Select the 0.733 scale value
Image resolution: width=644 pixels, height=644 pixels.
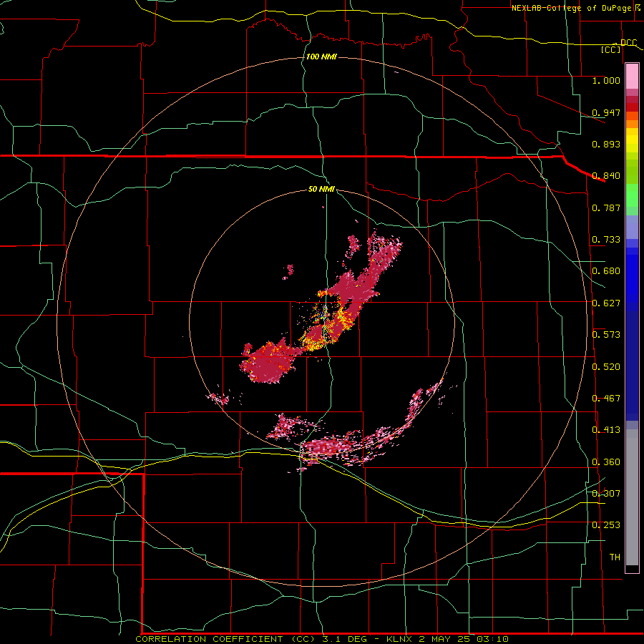pos(606,240)
